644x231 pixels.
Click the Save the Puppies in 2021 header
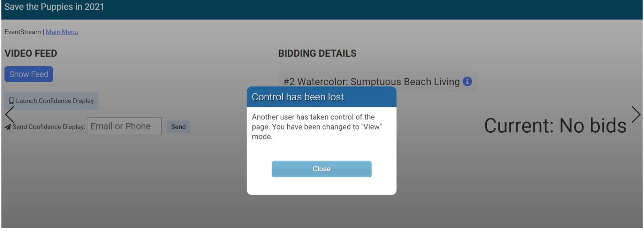click(x=54, y=7)
